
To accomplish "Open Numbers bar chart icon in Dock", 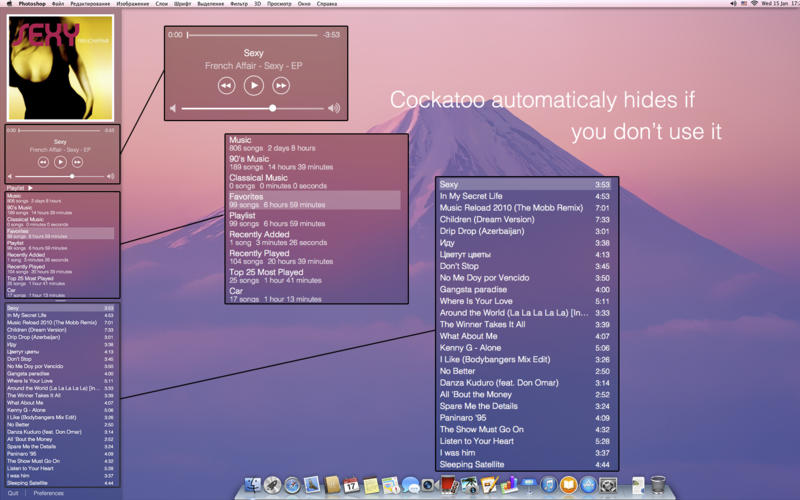I will pos(509,485).
